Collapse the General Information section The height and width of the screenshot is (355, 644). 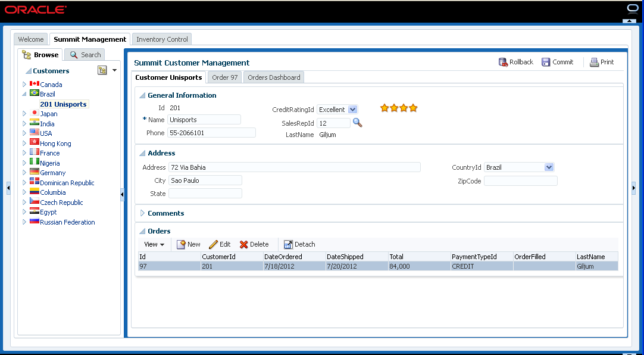pos(142,95)
